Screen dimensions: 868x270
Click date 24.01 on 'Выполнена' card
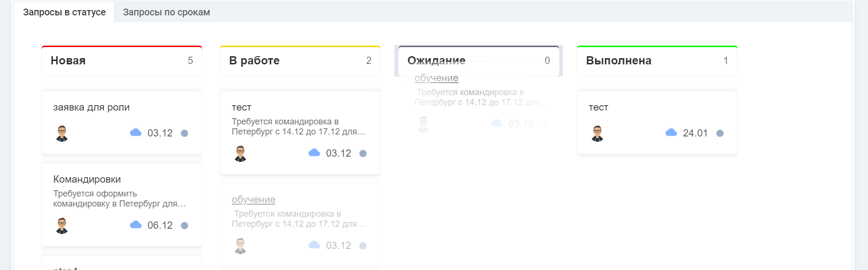pos(695,133)
